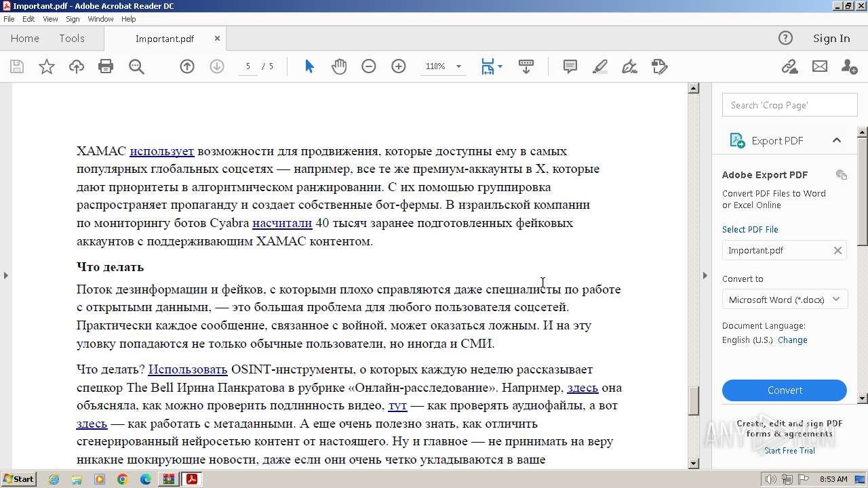Open the Help question mark icon
The width and height of the screenshot is (868, 488).
tap(785, 38)
